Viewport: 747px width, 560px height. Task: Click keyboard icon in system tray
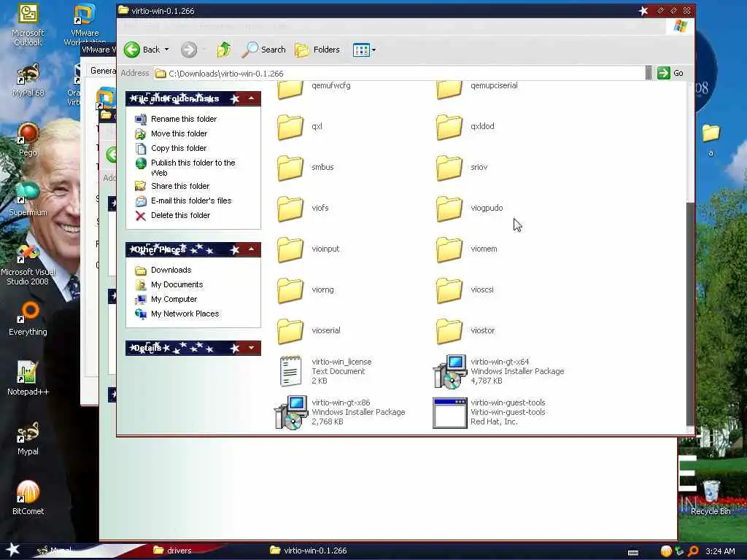tap(633, 553)
